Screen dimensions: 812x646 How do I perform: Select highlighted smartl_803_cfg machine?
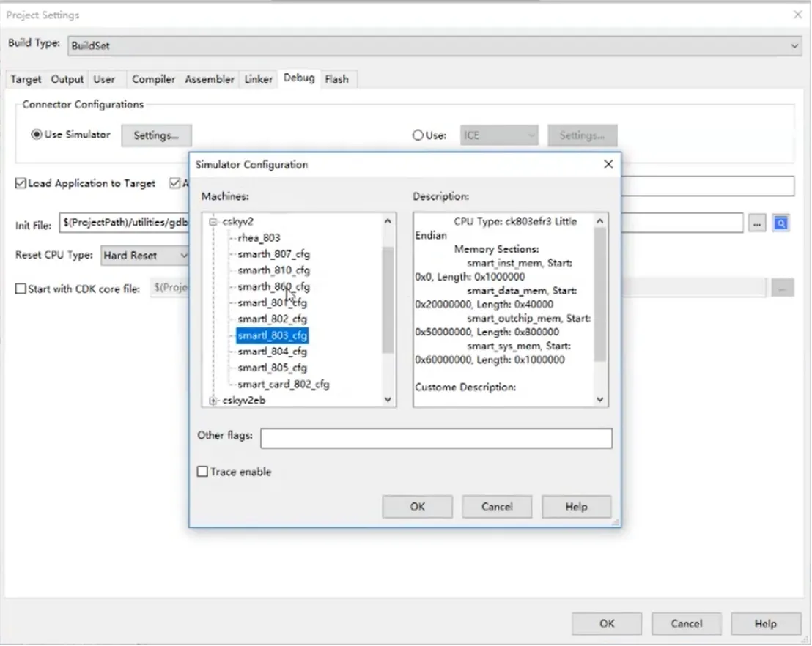(273, 335)
